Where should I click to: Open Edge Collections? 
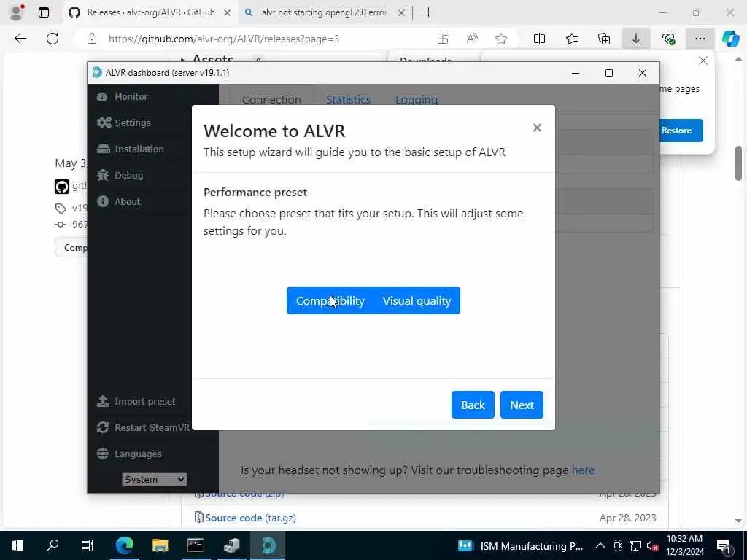(x=604, y=39)
